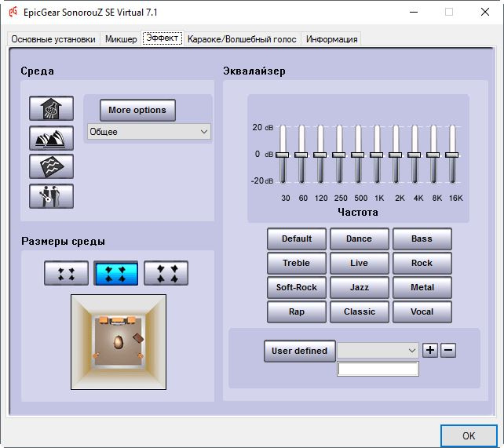Image resolution: width=504 pixels, height=448 pixels.
Task: Remove user-defined preset with minus icon
Action: [448, 350]
